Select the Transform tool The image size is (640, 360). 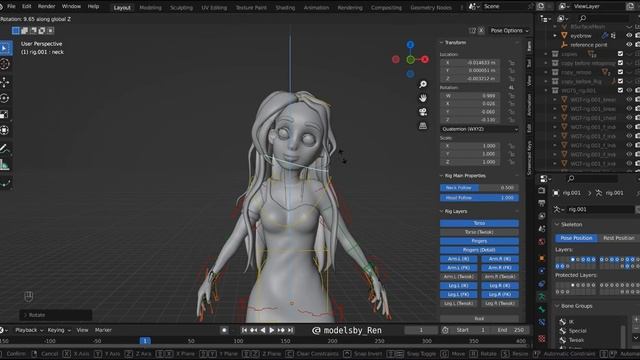5,130
